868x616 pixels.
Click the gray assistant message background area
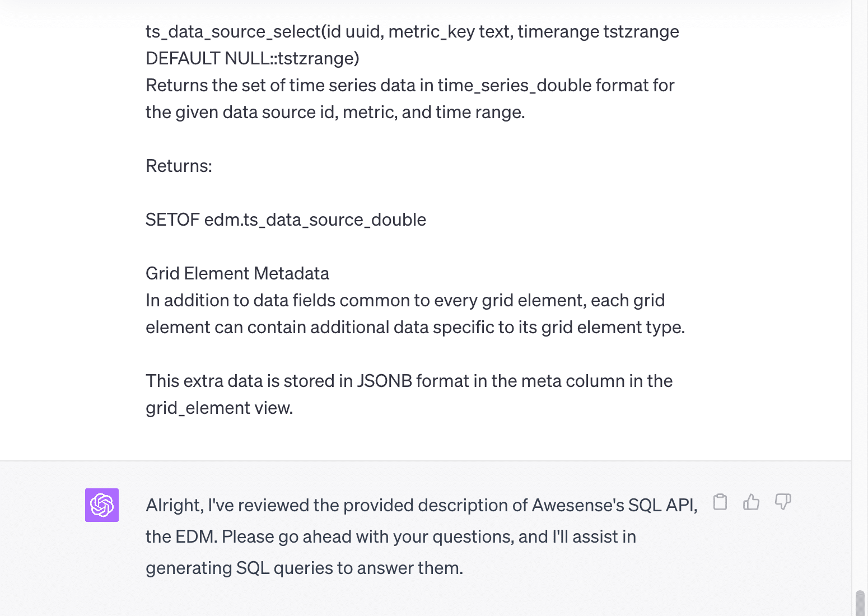click(392, 599)
